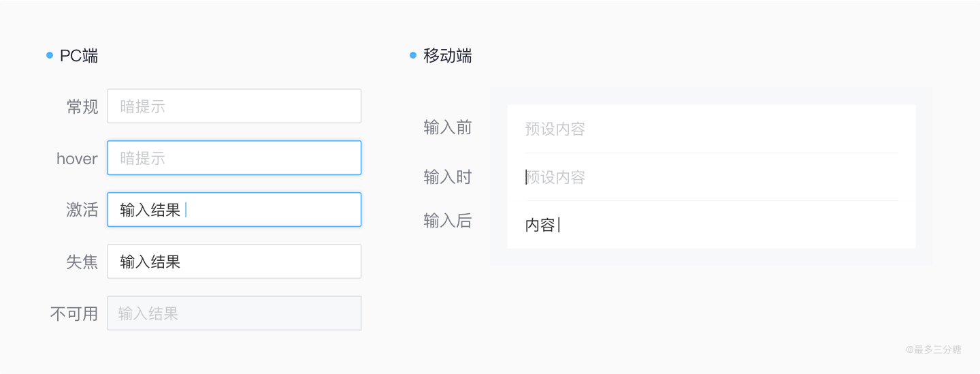
Task: Click the 激活 input containing 输入结果
Action: 233,210
